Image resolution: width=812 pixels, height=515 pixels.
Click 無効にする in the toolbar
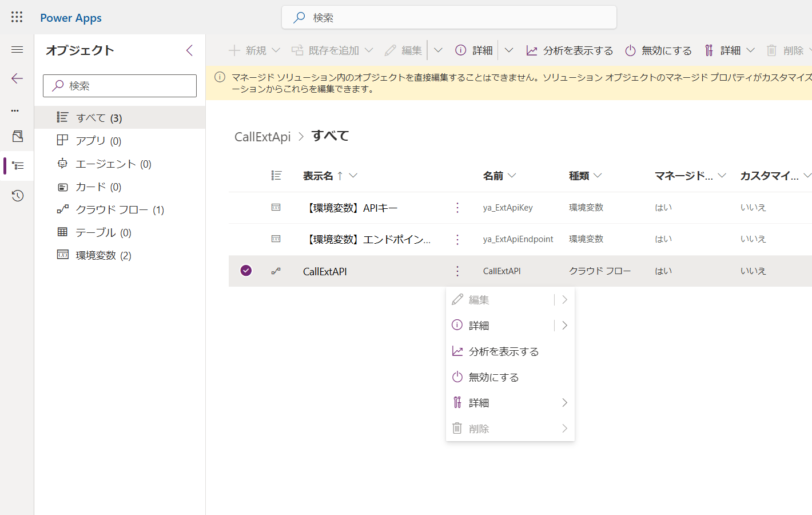[658, 50]
